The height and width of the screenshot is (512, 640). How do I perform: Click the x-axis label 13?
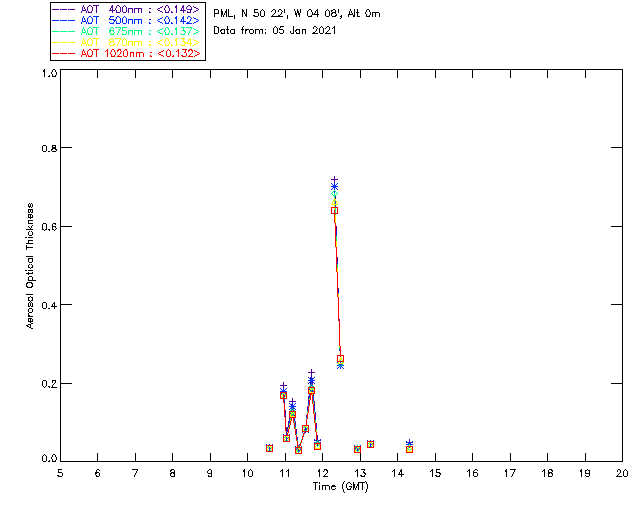(x=360, y=473)
